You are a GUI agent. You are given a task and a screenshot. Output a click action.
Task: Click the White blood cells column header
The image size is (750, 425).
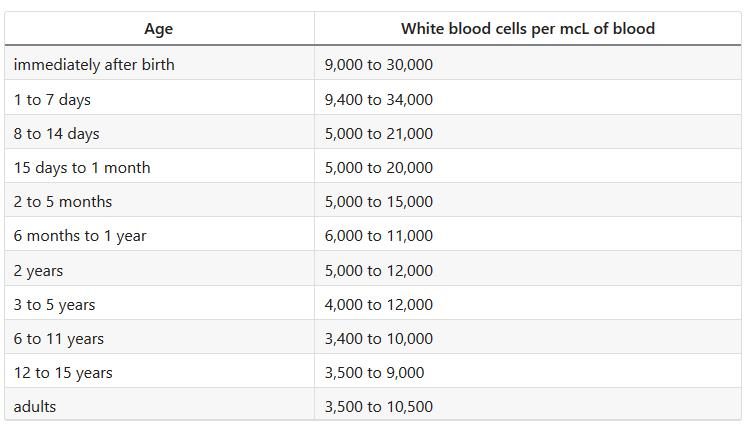(x=528, y=29)
